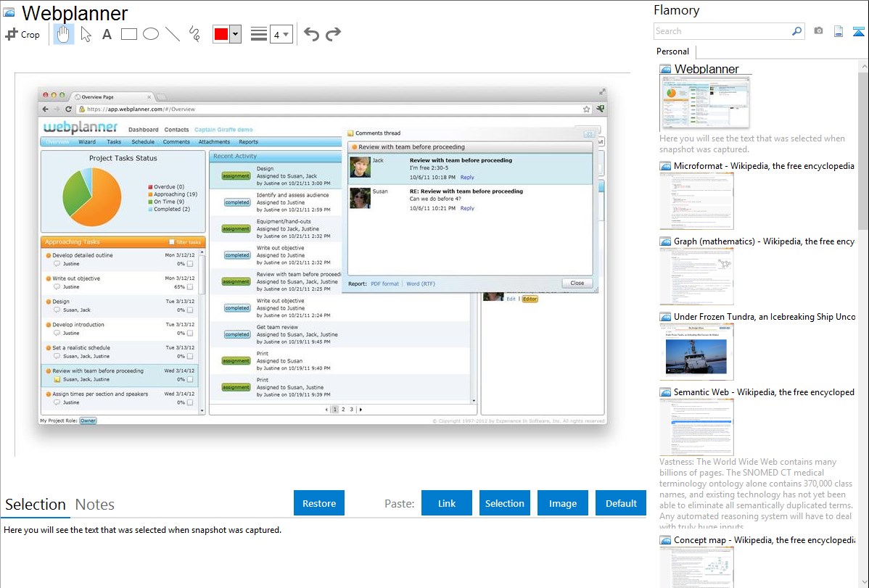Activate the hand pan tool
The height and width of the screenshot is (588, 869).
pyautogui.click(x=64, y=34)
